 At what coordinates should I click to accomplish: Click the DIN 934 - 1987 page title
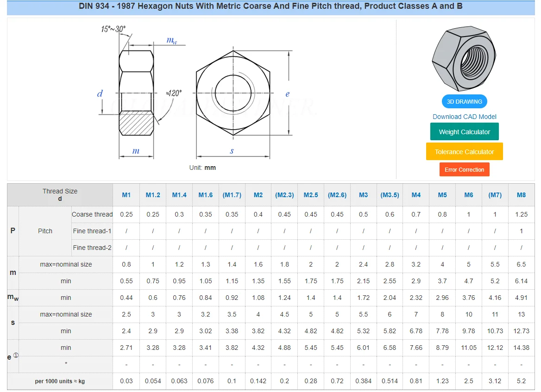[270, 6]
